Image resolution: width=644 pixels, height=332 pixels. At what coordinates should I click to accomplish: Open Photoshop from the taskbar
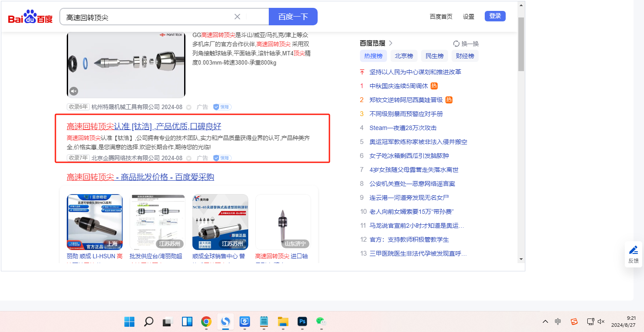point(302,322)
